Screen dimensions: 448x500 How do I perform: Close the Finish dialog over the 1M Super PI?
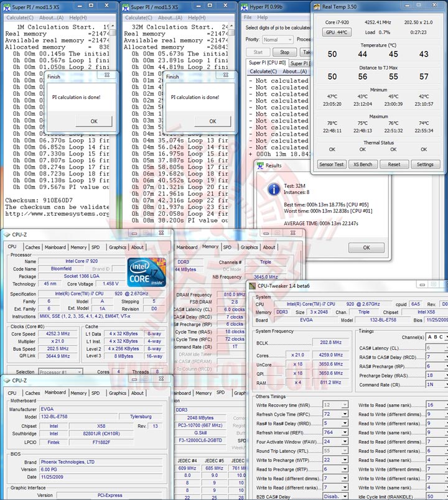click(107, 75)
